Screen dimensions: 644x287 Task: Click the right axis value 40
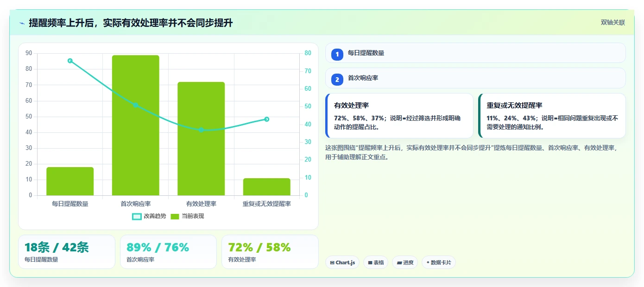308,125
